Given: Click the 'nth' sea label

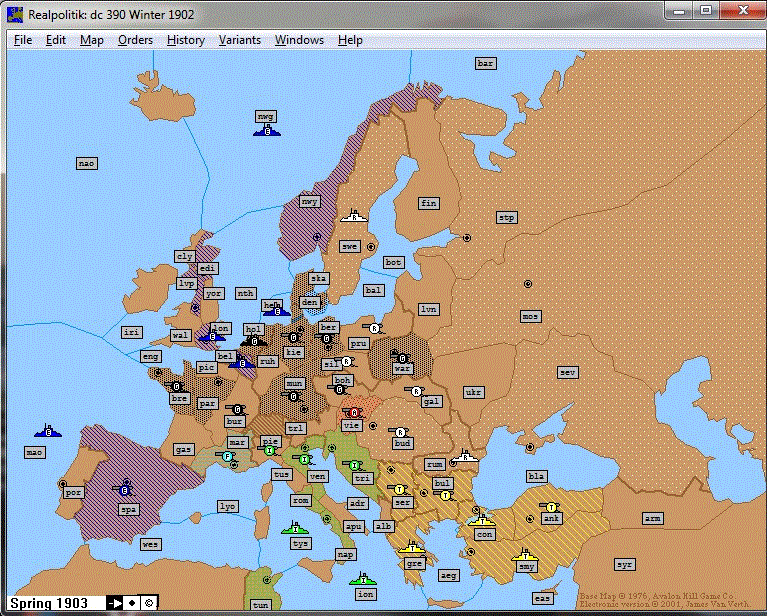Looking at the screenshot, I should (x=246, y=293).
